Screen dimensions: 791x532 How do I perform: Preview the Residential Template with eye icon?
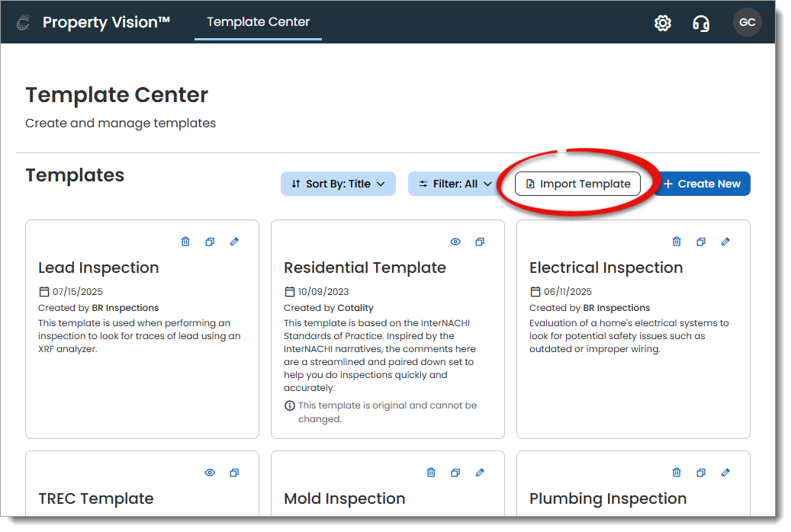(455, 242)
